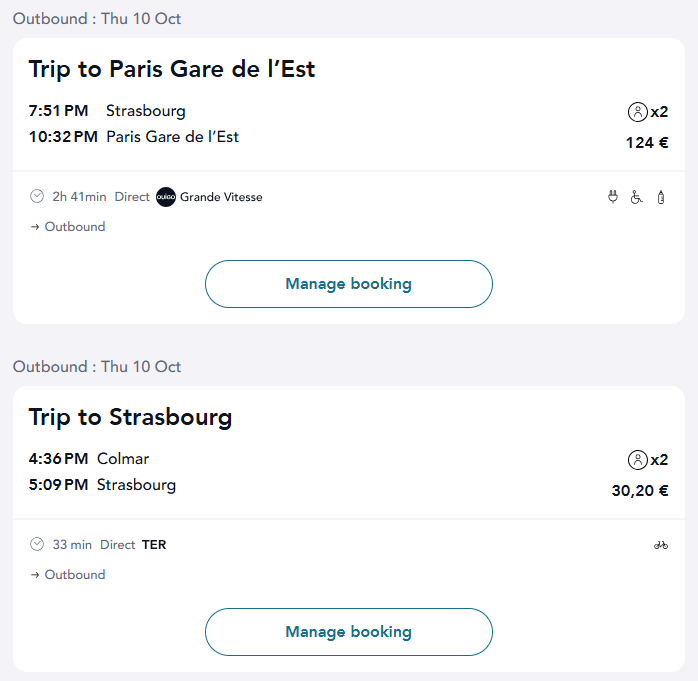
Task: Click the Outbound arrow in Paris card
Action: [35, 227]
